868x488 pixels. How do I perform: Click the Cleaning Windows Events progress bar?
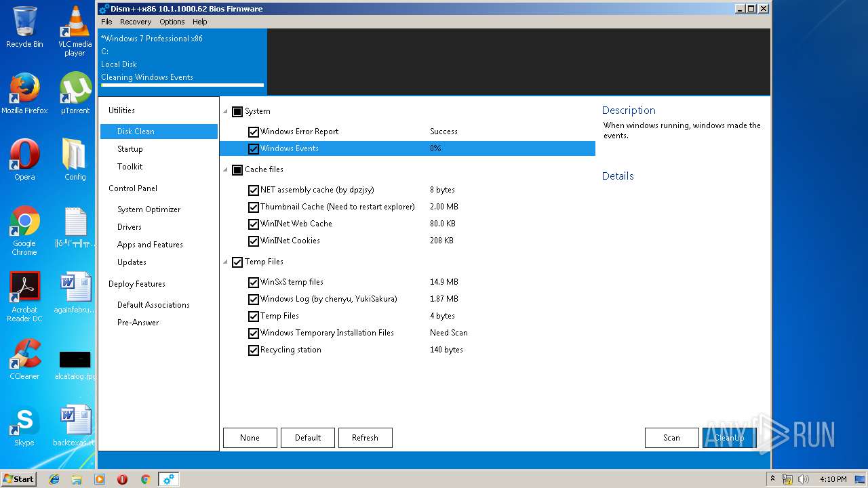pos(182,85)
